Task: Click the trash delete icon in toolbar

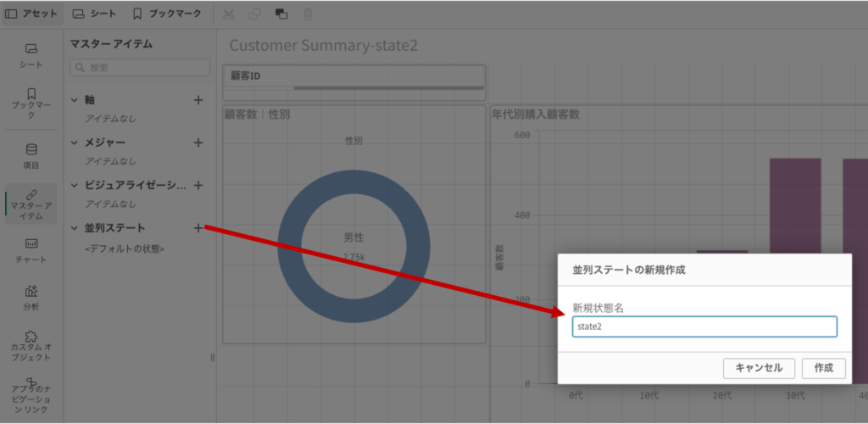Action: click(308, 14)
